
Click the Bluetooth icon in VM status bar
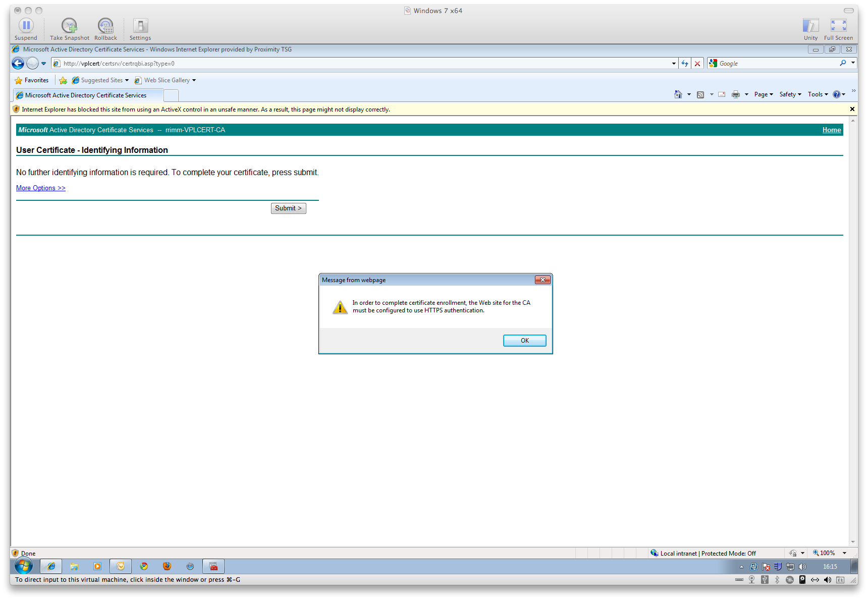tap(777, 580)
